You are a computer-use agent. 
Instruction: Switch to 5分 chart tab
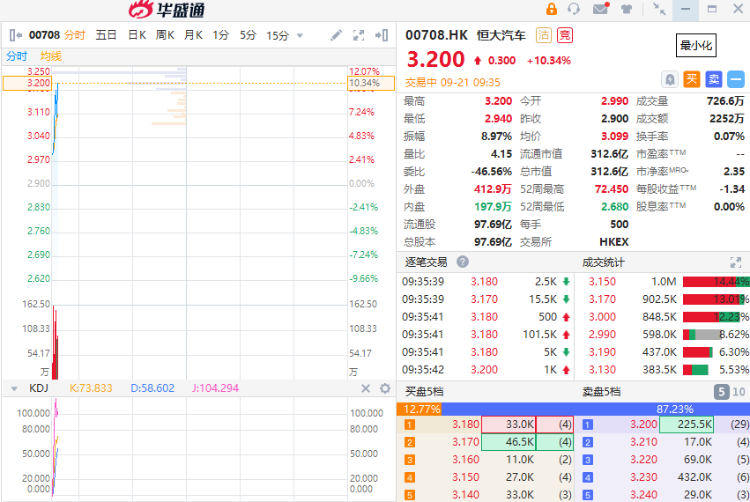click(248, 35)
